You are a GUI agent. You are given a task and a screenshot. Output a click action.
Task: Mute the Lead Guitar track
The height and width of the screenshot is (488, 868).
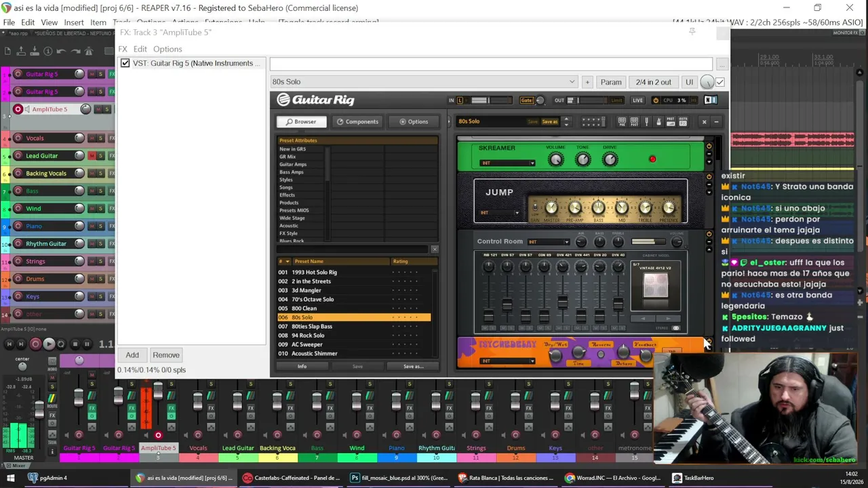(92, 156)
